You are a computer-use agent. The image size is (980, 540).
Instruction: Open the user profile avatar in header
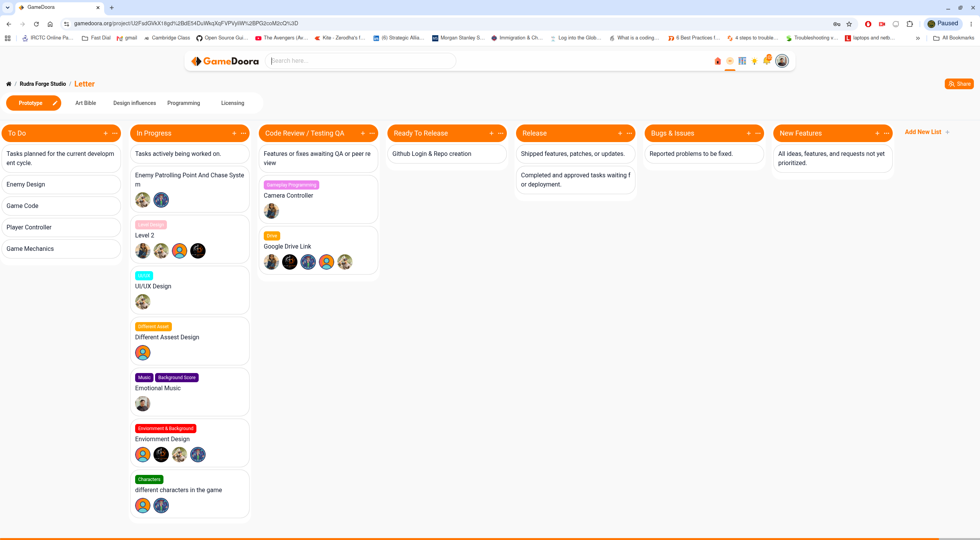click(782, 61)
